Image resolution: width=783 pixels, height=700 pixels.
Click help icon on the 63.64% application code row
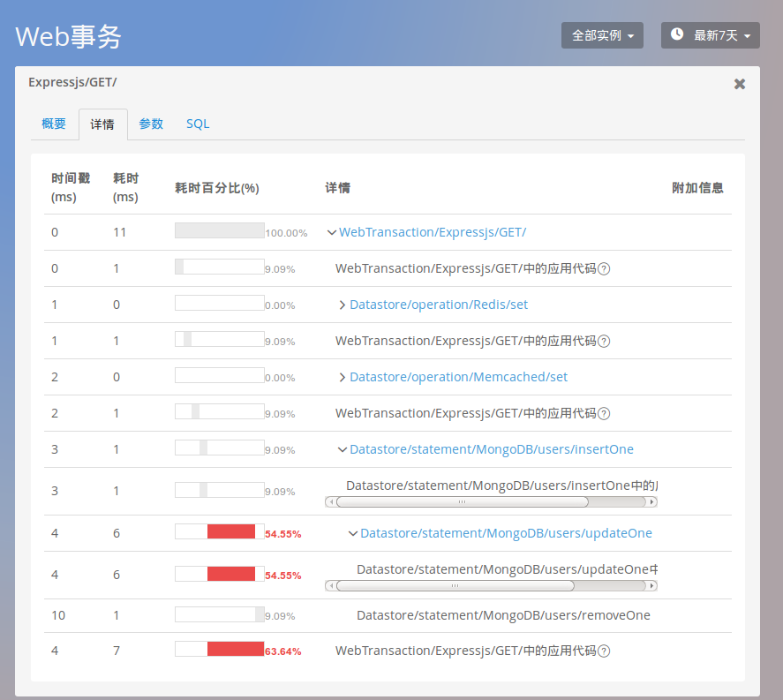(604, 651)
